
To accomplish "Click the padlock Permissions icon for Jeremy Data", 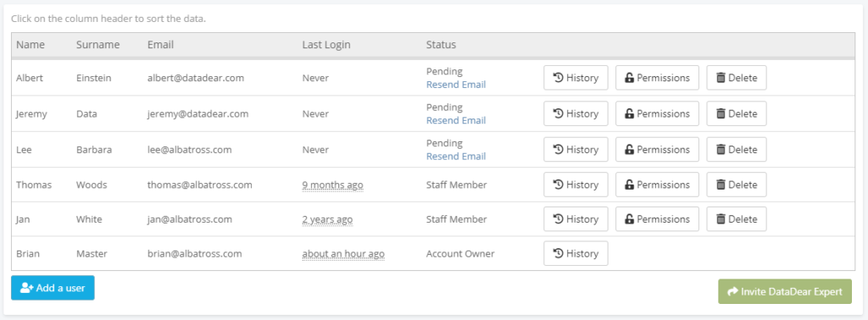I will 630,113.
